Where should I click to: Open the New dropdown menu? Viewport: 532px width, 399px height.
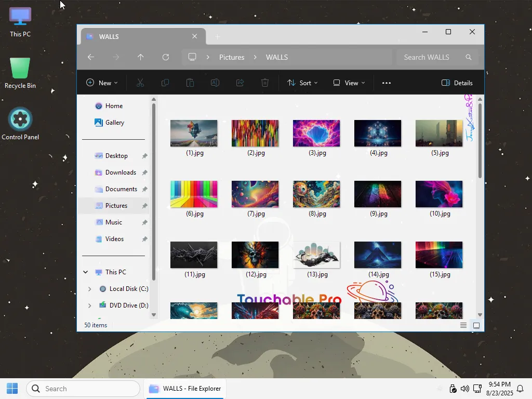click(102, 83)
